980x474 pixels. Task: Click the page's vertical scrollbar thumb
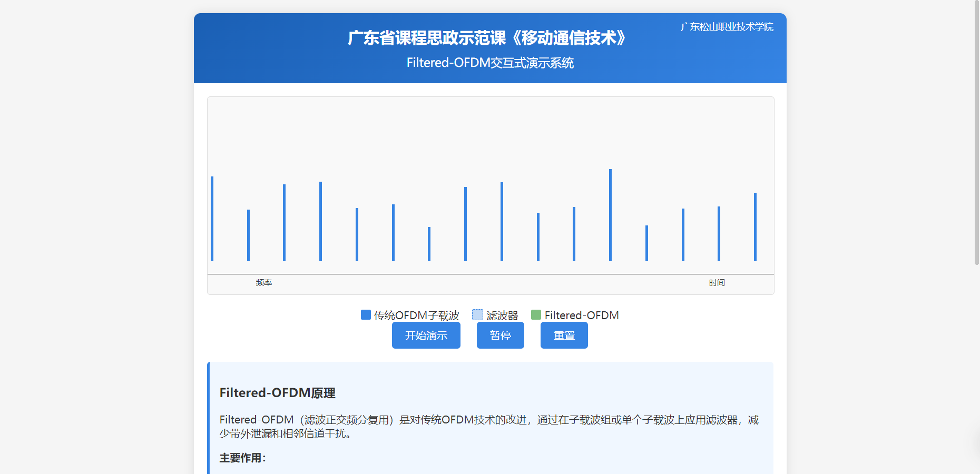[976, 132]
